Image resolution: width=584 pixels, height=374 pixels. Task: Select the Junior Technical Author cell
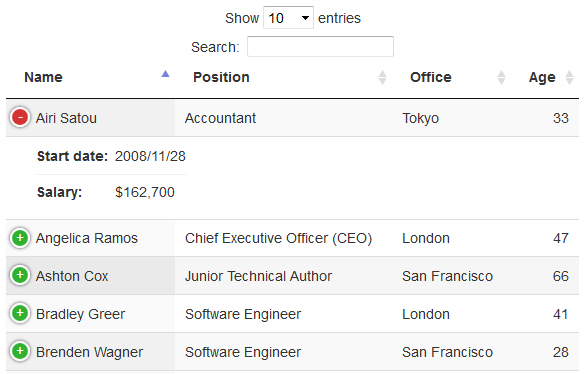(x=258, y=276)
